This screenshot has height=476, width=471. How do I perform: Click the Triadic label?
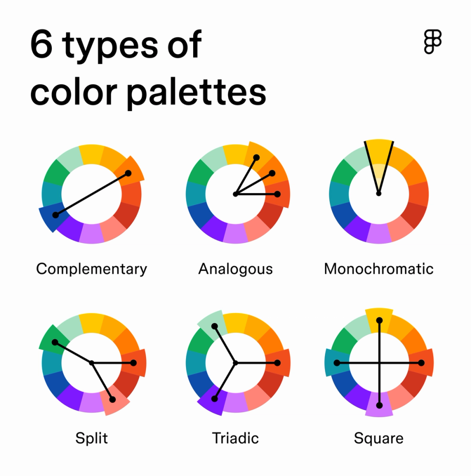235,438
